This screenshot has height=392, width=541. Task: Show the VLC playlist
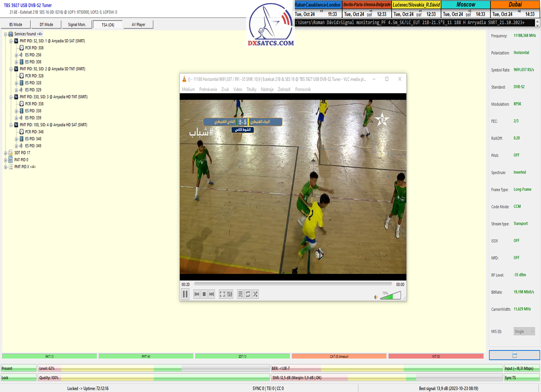click(x=241, y=294)
